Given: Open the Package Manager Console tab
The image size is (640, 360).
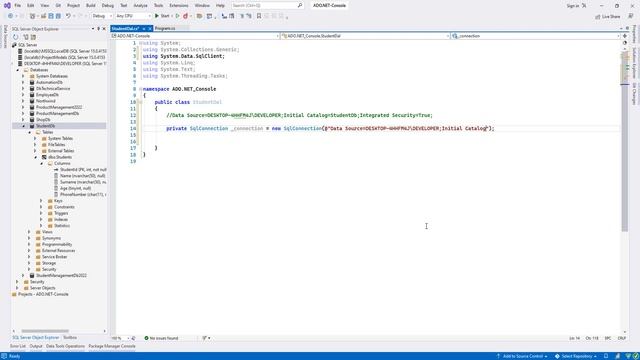Looking at the screenshot, I should point(112,346).
